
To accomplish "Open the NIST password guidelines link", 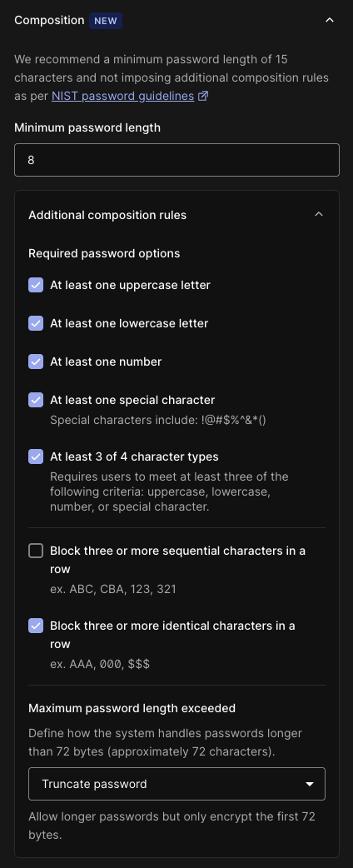I will pyautogui.click(x=123, y=97).
